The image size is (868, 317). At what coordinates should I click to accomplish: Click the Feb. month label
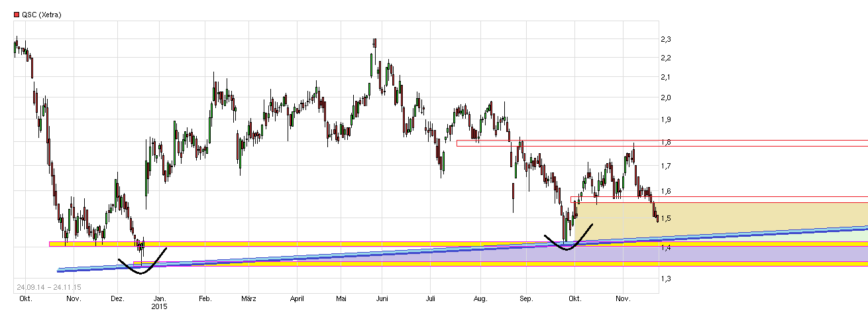coord(205,299)
